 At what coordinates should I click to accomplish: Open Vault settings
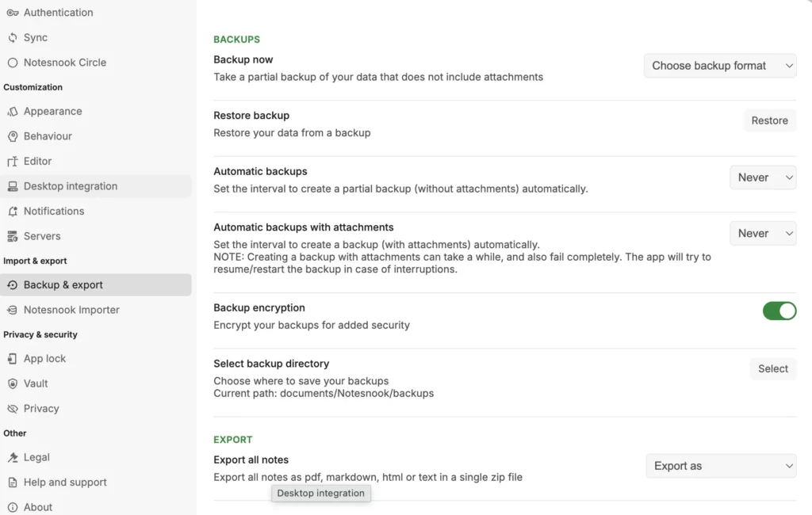(96, 383)
